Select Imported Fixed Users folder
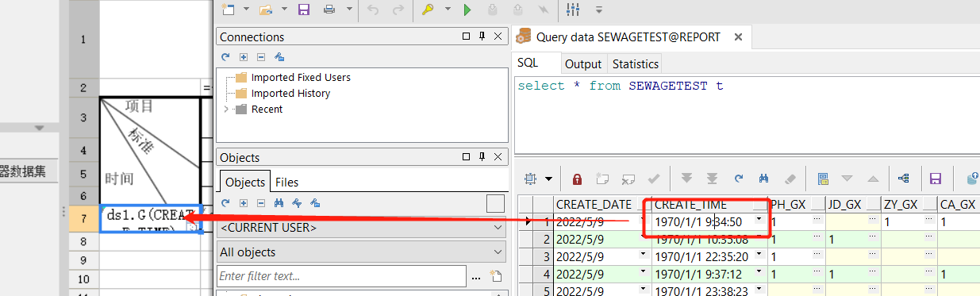980x296 pixels. pos(301,77)
